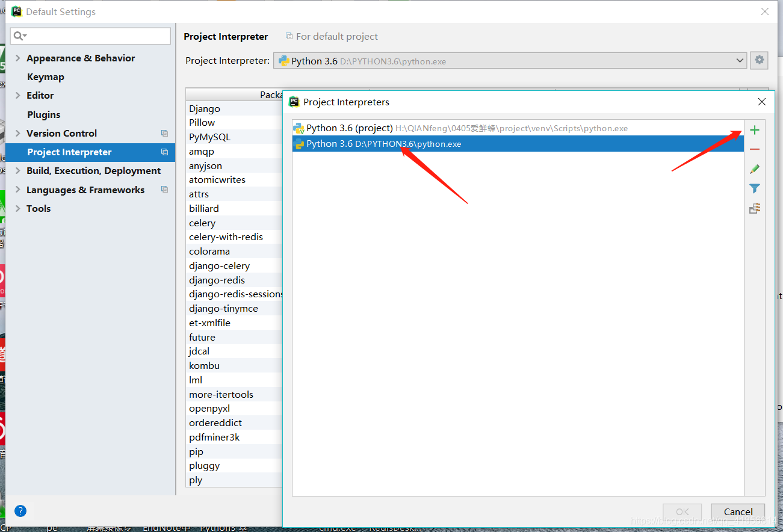Screen dimensions: 783x532
Task: Select Python 3.6 D:\PYTHON3.6 interpreter row
Action: 518,144
